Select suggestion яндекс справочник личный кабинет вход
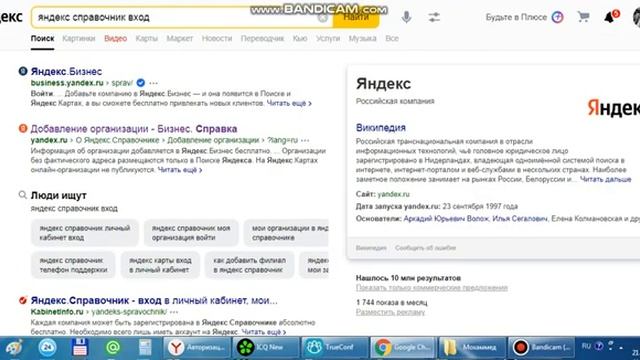 (x=85, y=233)
